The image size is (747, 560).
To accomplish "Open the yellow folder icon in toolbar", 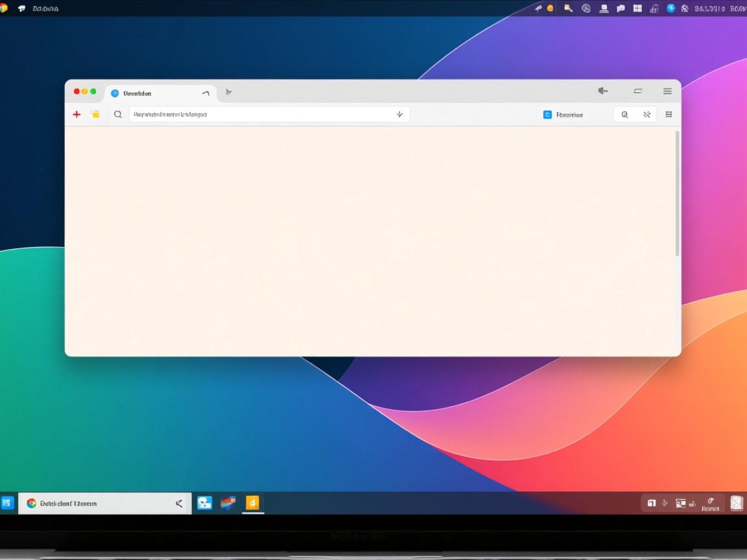I will pos(95,114).
